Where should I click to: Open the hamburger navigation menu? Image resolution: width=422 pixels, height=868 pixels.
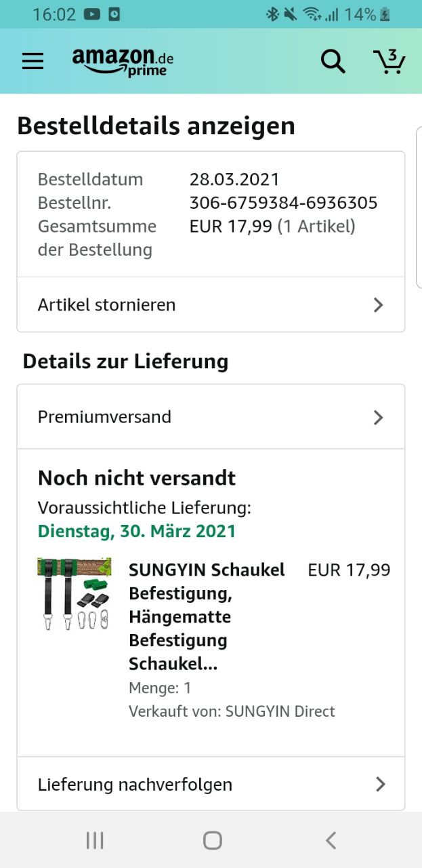33,61
